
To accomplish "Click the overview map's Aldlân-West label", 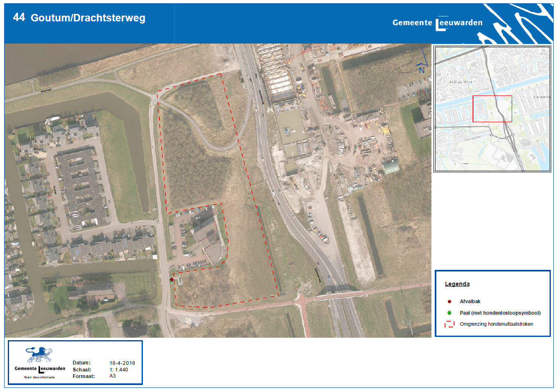I will [460, 82].
